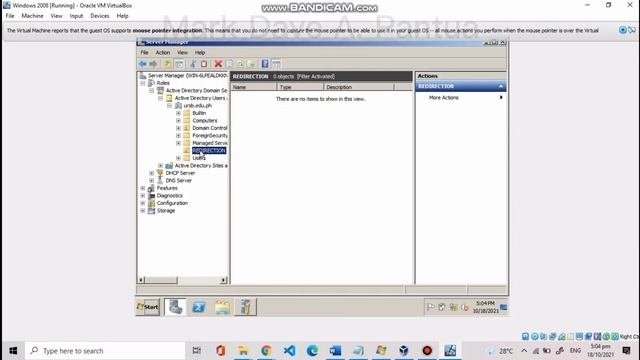Expand the Users folder node
Image resolution: width=640 pixels, height=360 pixels.
pos(178,158)
